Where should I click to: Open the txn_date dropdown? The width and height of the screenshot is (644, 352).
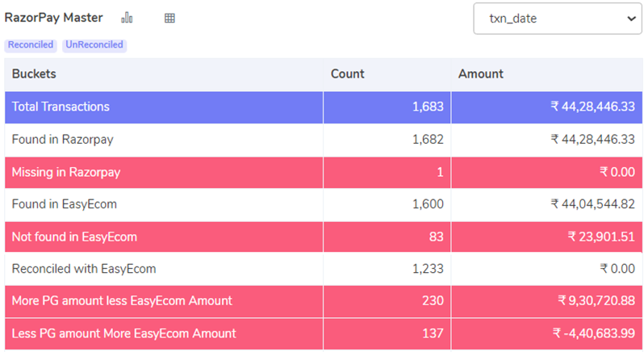pos(558,19)
